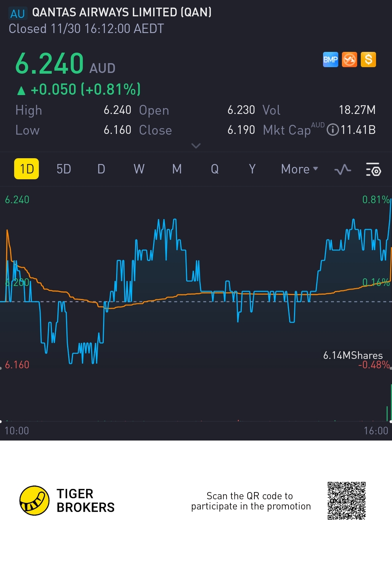The height and width of the screenshot is (561, 392).
Task: Tap the 6.240 AUD last price
Action: coord(65,64)
